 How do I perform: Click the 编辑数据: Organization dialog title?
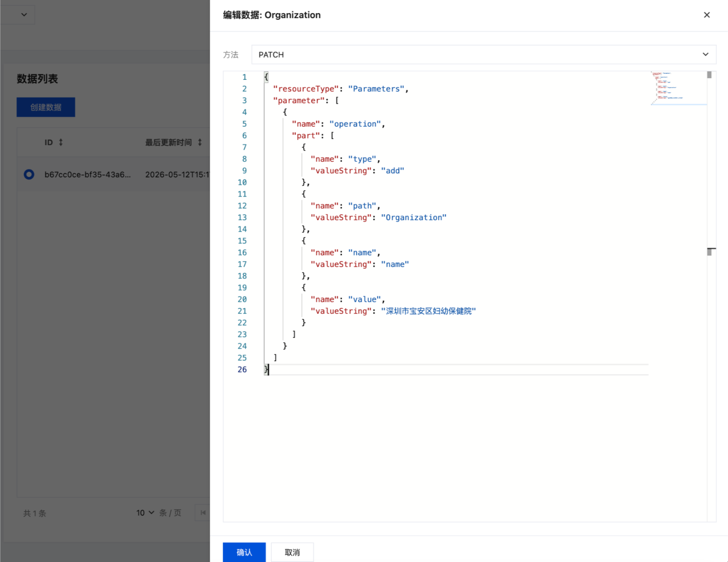coord(272,15)
